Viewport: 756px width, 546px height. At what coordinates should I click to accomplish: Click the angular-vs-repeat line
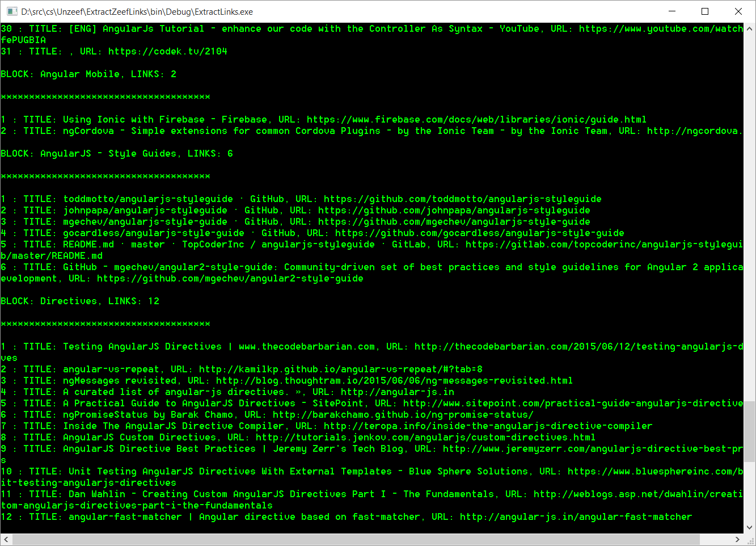pos(242,369)
